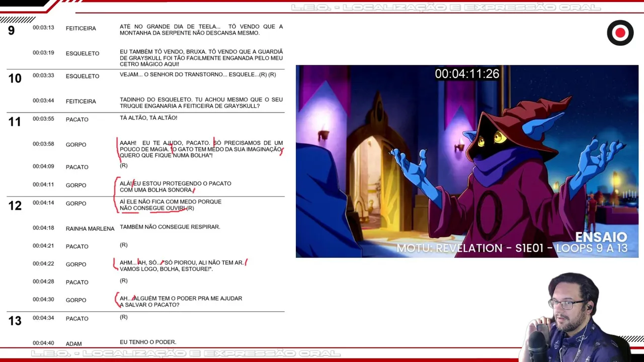The height and width of the screenshot is (362, 644).
Task: Click the line 'AHM... AH, SÓ... SÓ PIOROU'
Action: 182,266
